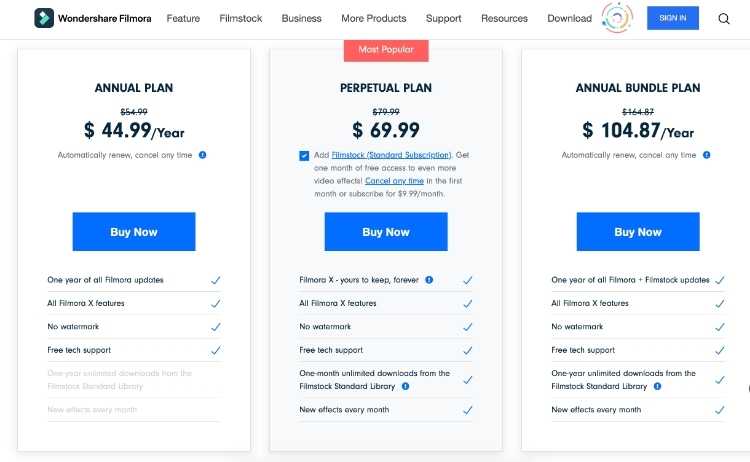This screenshot has height=462, width=750.
Task: Open the search magnifier icon
Action: [x=724, y=19]
